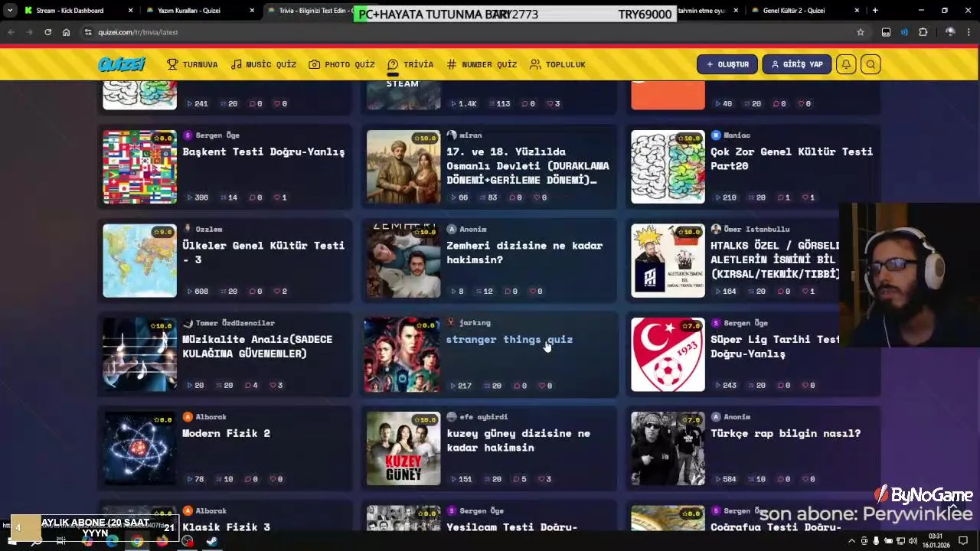The height and width of the screenshot is (551, 980).
Task: Open Modern Fizik 2 quiz
Action: click(x=226, y=433)
